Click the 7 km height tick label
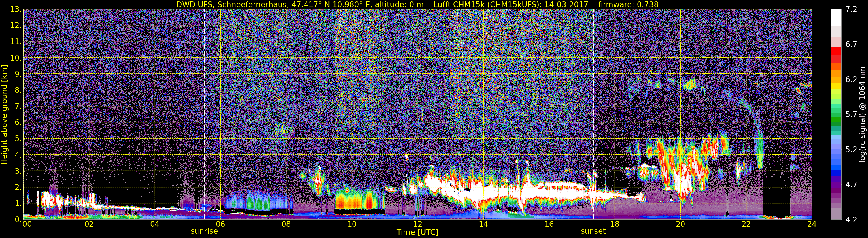The width and height of the screenshot is (868, 238). pyautogui.click(x=18, y=107)
